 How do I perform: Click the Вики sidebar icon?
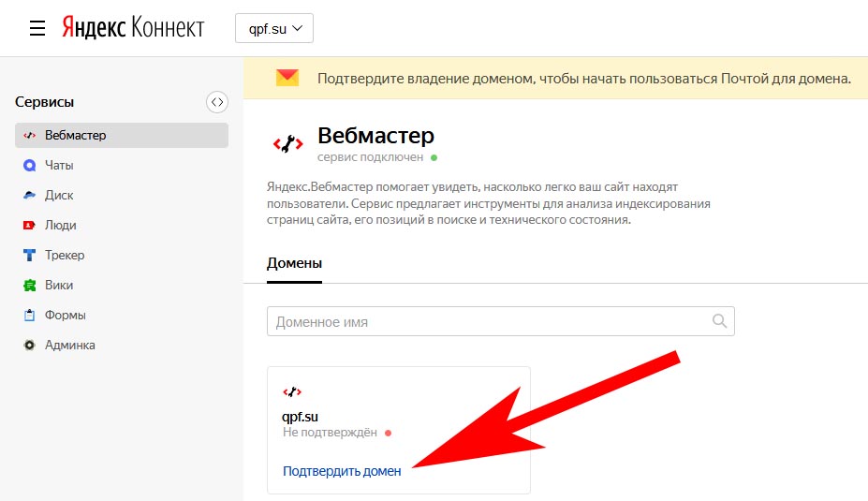point(29,285)
